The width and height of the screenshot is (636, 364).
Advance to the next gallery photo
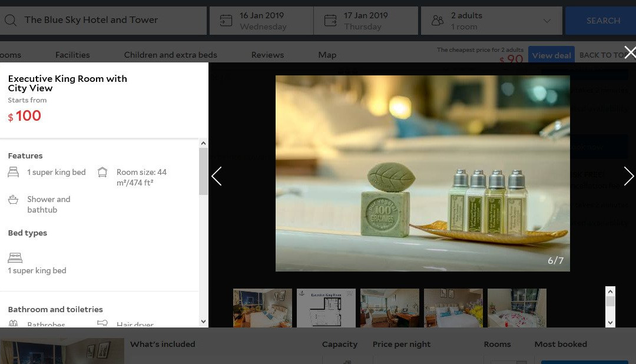point(628,176)
